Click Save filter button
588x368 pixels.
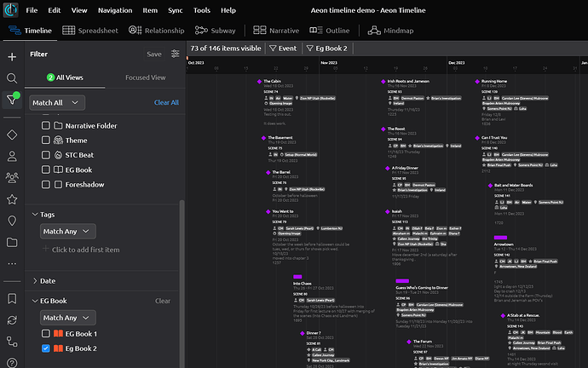(154, 54)
